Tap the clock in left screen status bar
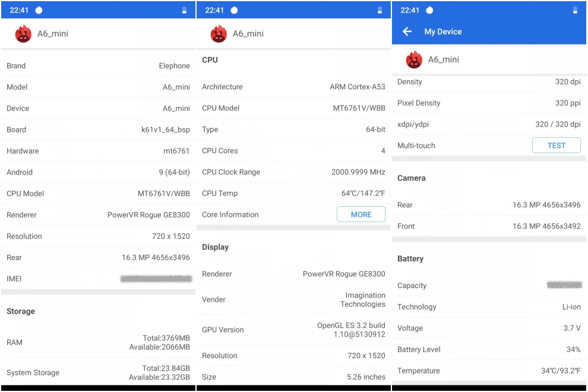588x392 pixels. [x=19, y=10]
